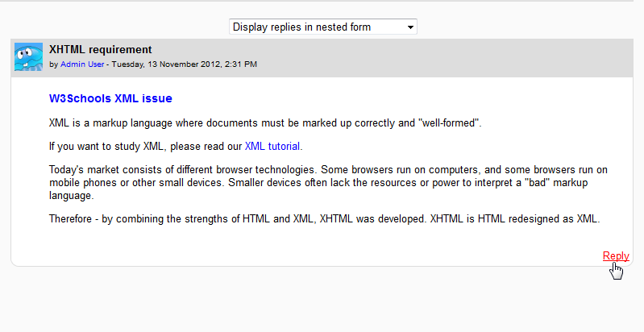Click the arrow on the display replies selector

point(411,27)
